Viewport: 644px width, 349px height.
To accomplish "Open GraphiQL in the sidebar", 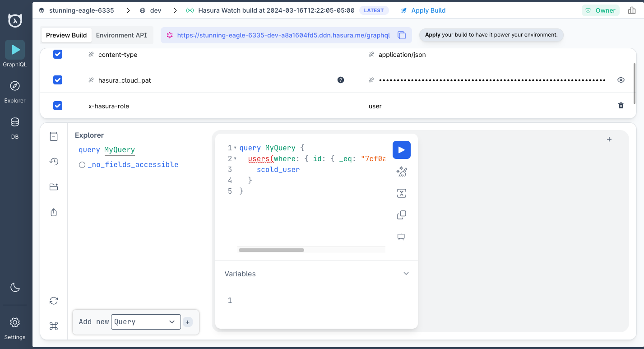I will [x=15, y=54].
